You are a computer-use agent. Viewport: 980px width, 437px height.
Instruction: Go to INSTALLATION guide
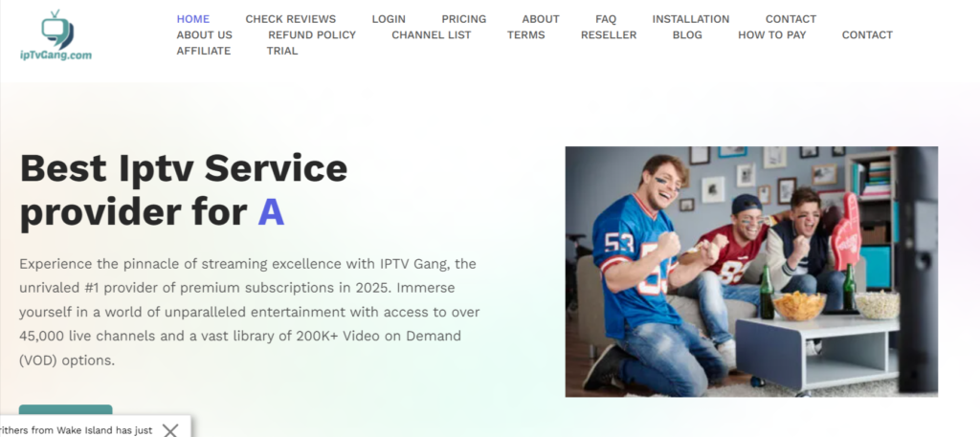pos(691,19)
